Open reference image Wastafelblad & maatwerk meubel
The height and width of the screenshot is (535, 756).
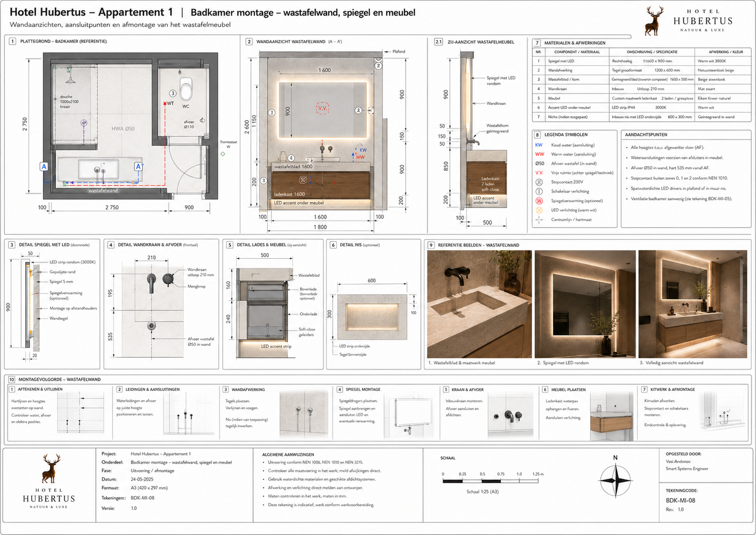tap(480, 304)
